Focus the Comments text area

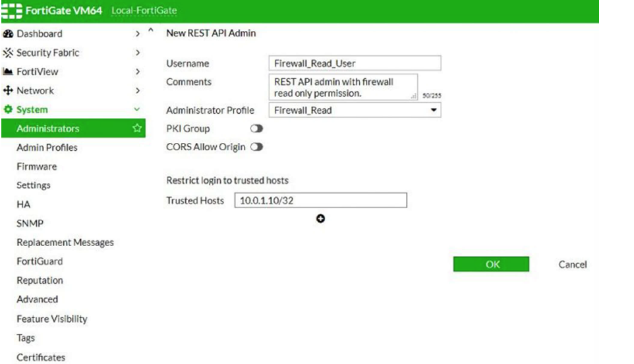pos(343,87)
